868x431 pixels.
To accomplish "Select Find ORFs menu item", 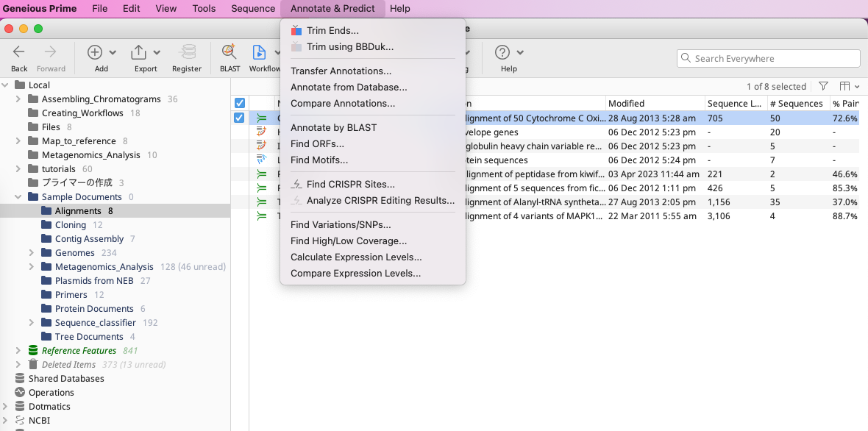I will (317, 143).
